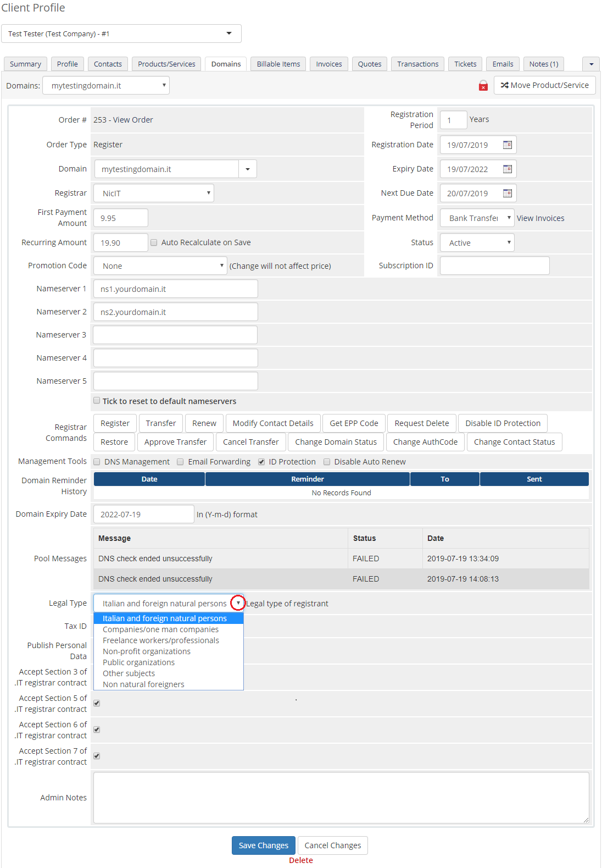Click Move Product/Service button
The height and width of the screenshot is (868, 602).
(545, 85)
